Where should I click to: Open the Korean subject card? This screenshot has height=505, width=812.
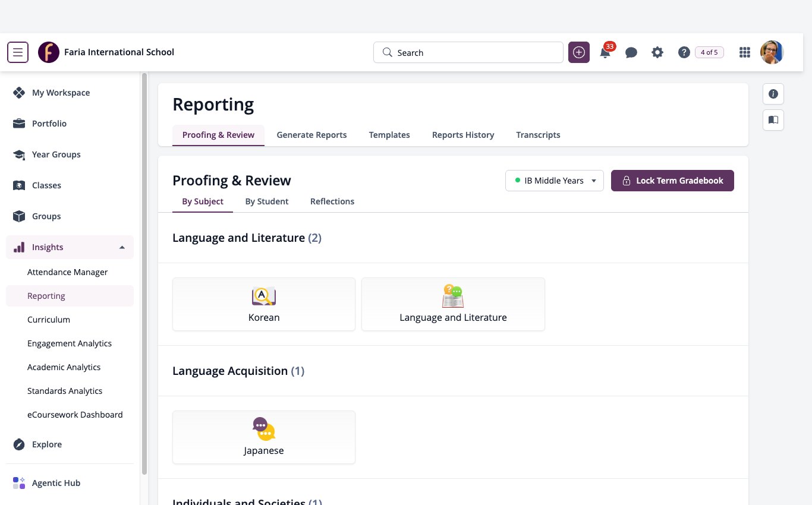point(264,304)
